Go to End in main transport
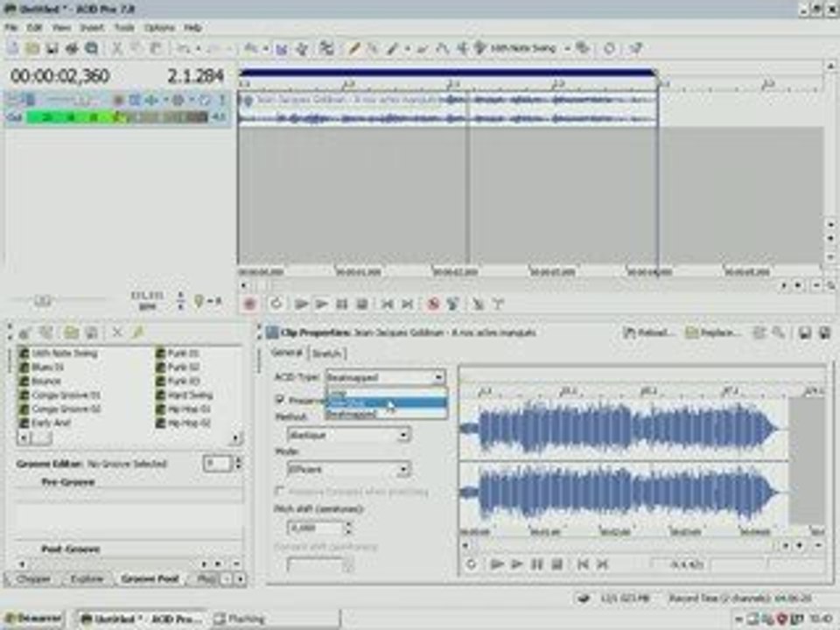The width and height of the screenshot is (840, 630). tap(407, 304)
